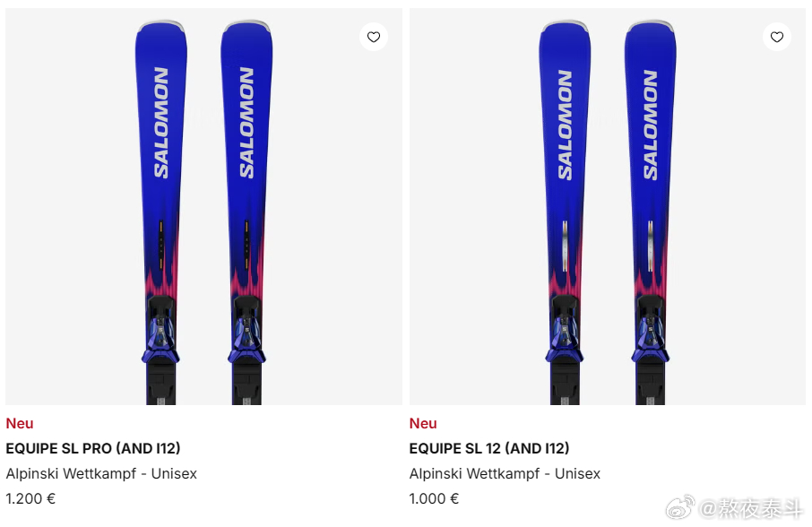Click the right ski of the SL 12 pair
Viewport: 812px width, 527px height.
pyautogui.click(x=651, y=212)
